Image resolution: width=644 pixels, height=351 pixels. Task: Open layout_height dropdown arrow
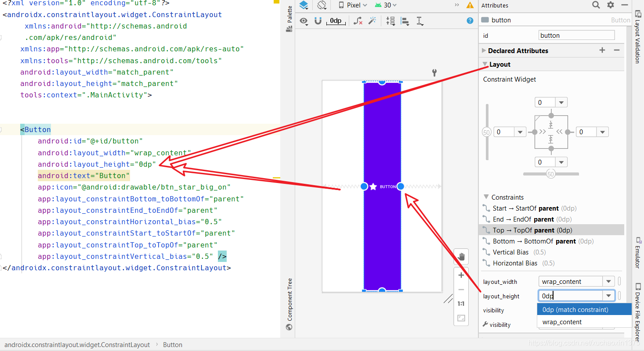pos(608,296)
